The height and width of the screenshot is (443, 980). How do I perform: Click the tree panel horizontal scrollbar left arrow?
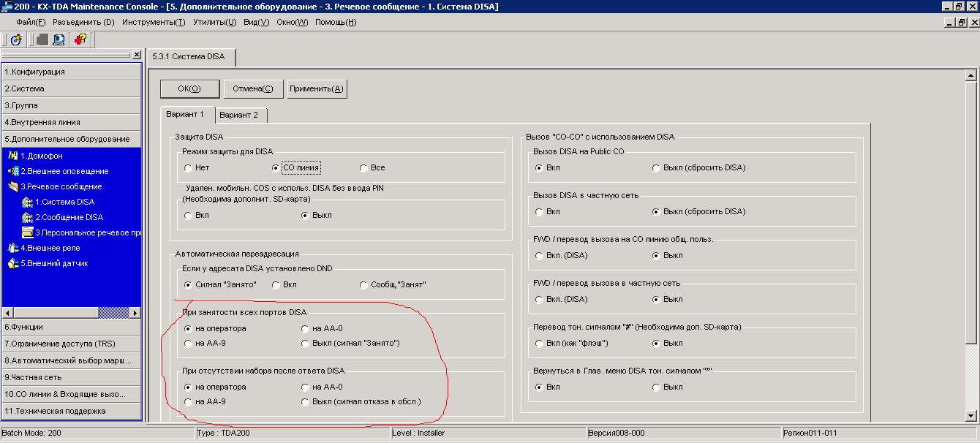pyautogui.click(x=7, y=312)
